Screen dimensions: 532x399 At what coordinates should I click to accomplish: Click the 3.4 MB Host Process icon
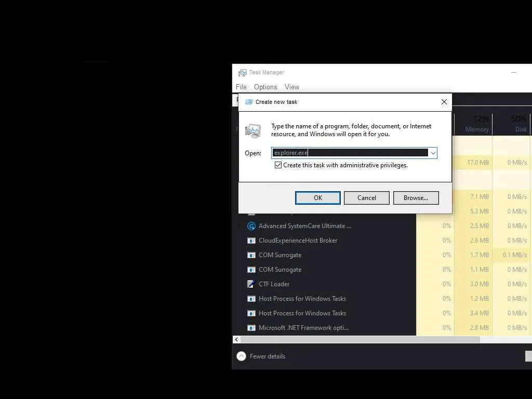coord(251,313)
